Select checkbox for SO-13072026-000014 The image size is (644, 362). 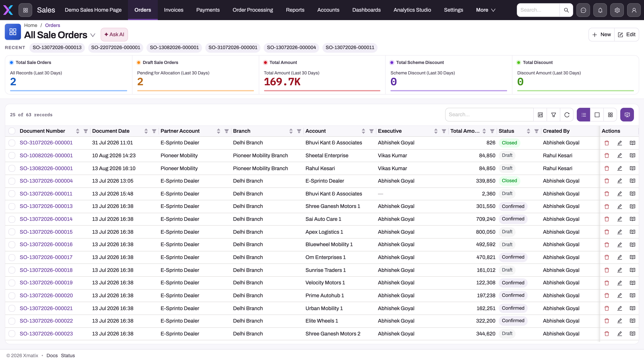[x=12, y=219]
